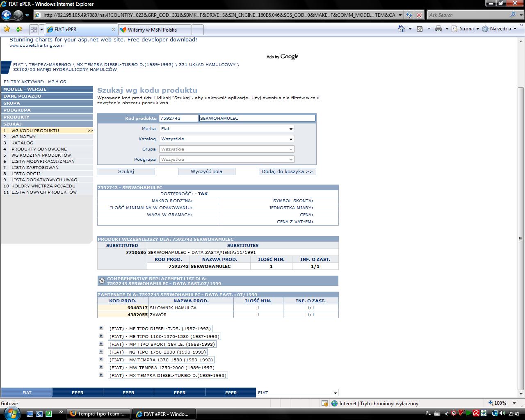This screenshot has width=525, height=420.
Task: Click Add to Favorites star-plus icon
Action: [x=19, y=29]
